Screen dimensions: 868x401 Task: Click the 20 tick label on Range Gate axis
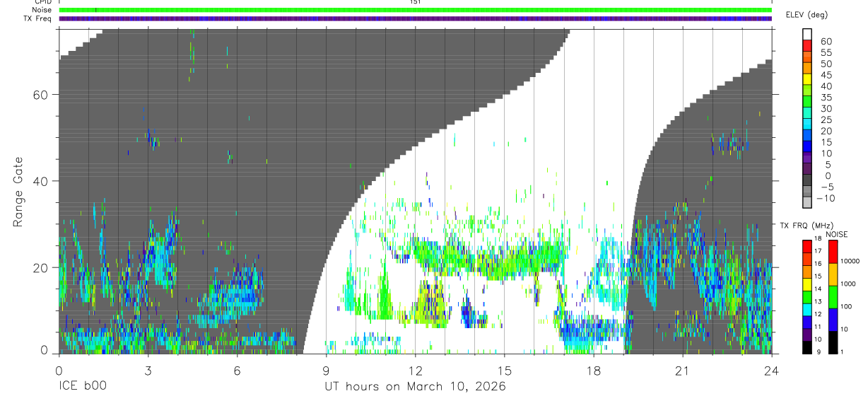[x=42, y=267]
